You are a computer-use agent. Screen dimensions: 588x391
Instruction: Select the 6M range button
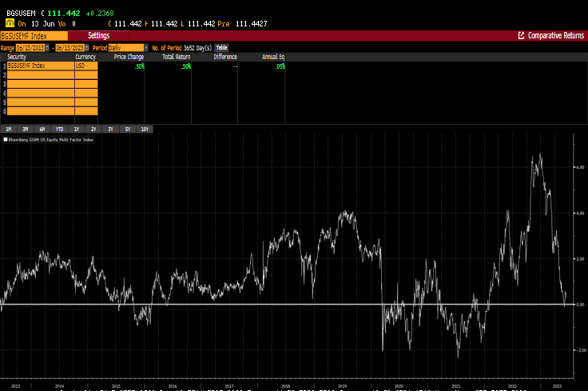coord(42,129)
